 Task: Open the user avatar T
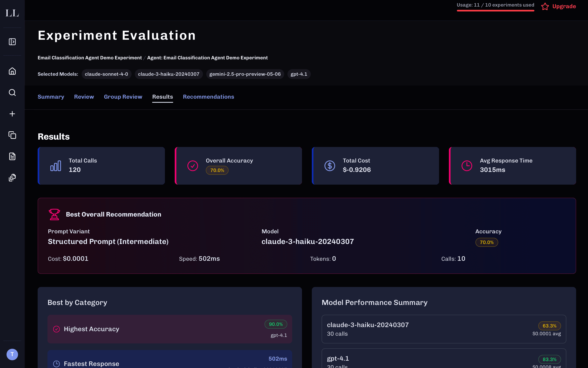pos(12,354)
